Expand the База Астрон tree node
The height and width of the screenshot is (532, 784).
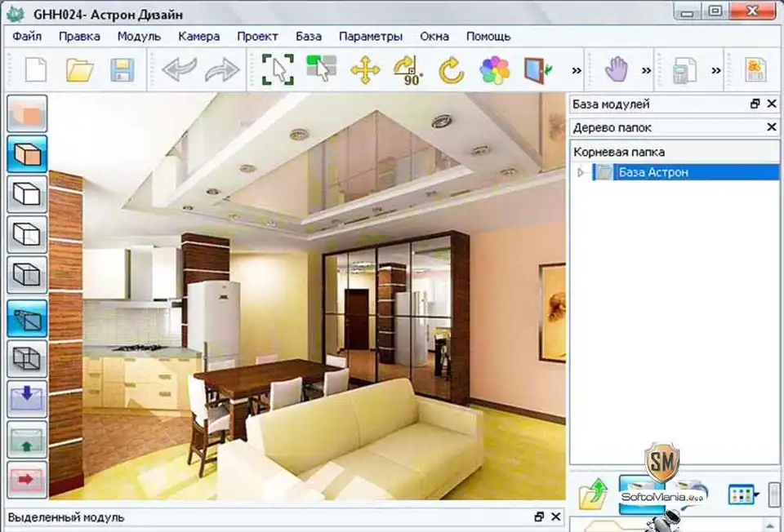pos(581,172)
